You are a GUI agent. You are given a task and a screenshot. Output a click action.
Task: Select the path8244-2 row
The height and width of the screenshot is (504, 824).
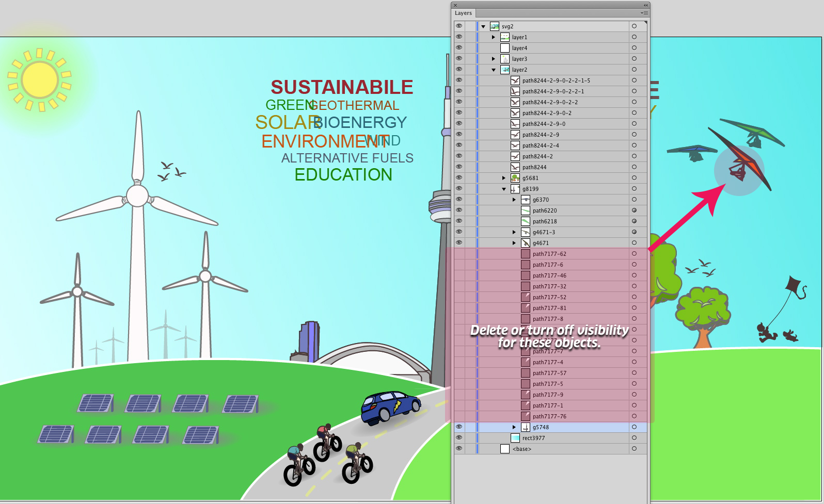[x=550, y=156]
